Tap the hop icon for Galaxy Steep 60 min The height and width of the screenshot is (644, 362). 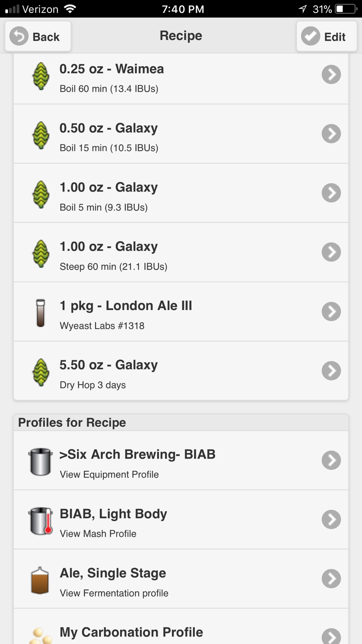pyautogui.click(x=41, y=253)
